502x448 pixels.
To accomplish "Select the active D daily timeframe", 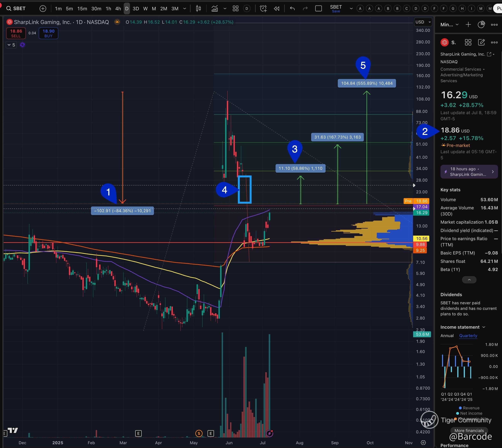I will 127,9.
